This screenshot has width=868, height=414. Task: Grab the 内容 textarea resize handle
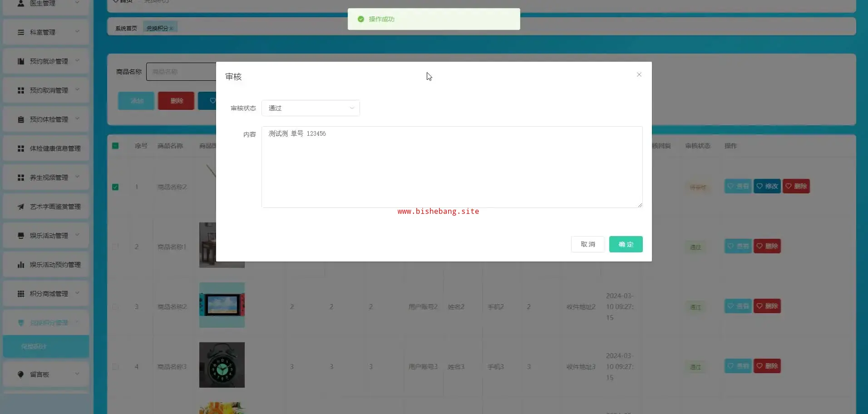640,205
